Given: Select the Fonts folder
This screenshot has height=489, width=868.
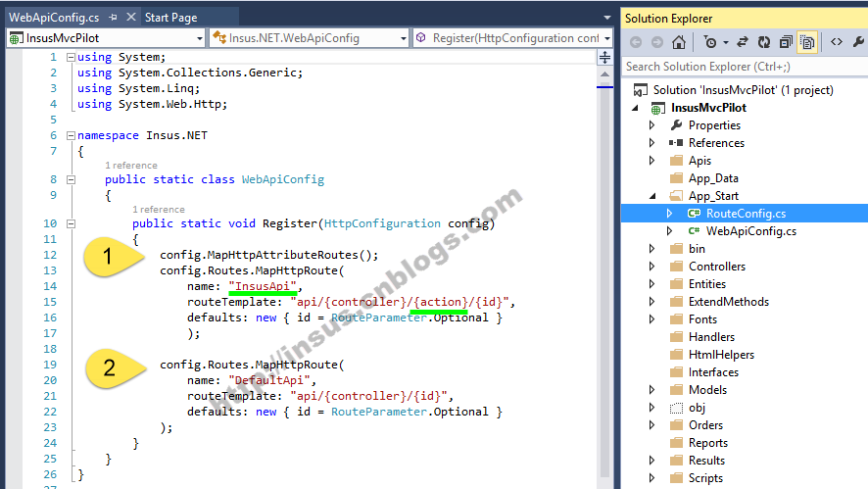Looking at the screenshot, I should 702,319.
